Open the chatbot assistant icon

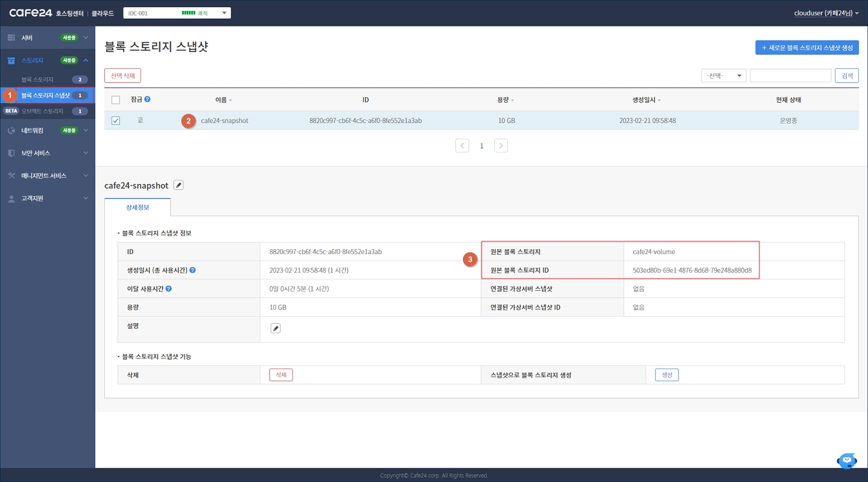tap(847, 460)
